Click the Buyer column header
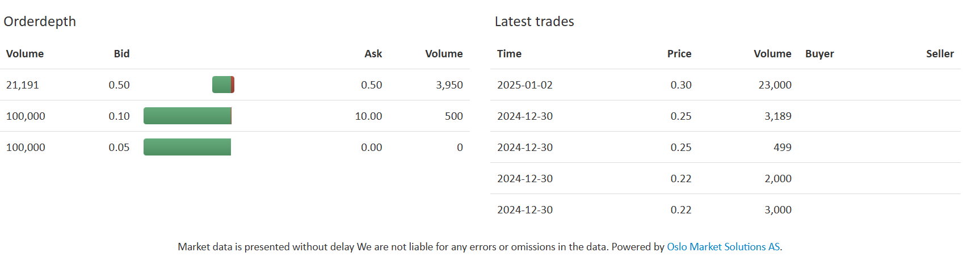This screenshot has width=980, height=269. coord(819,54)
